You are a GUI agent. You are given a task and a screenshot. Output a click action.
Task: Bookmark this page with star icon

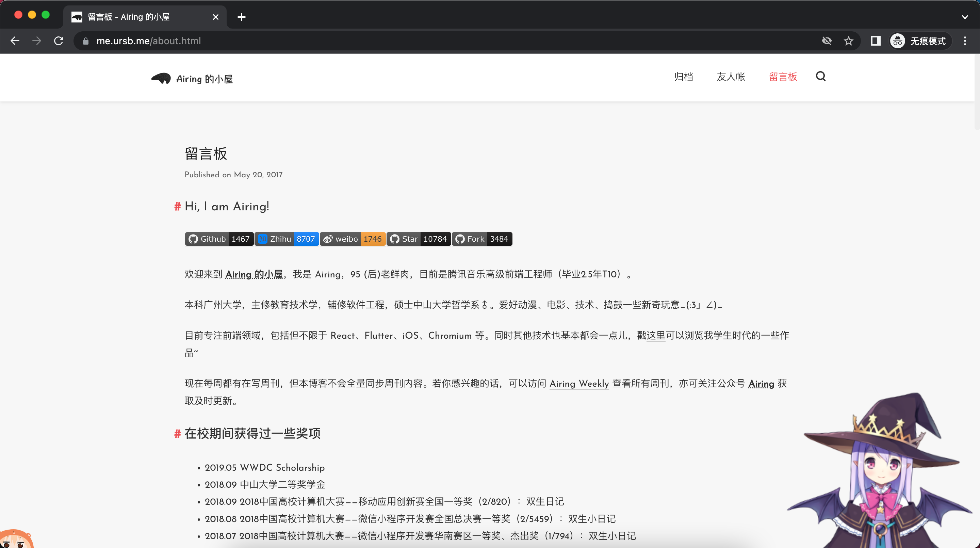click(x=848, y=41)
